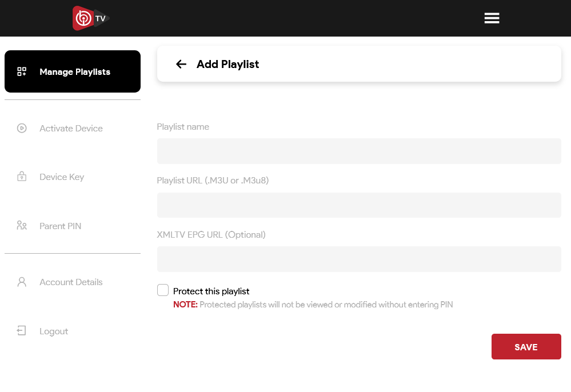Image resolution: width=571 pixels, height=392 pixels.
Task: Open the Parent PIN section
Action: click(x=60, y=226)
